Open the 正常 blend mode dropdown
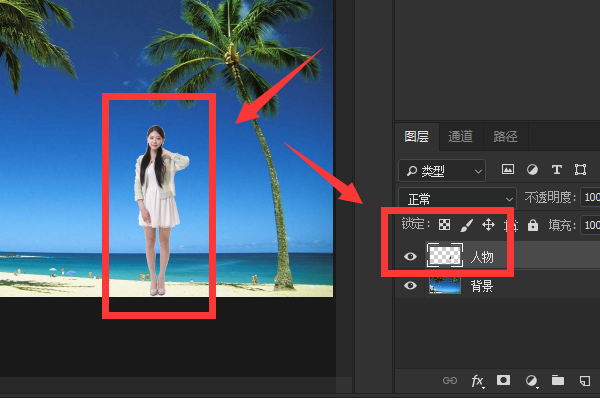This screenshot has width=600, height=400. coord(457,198)
